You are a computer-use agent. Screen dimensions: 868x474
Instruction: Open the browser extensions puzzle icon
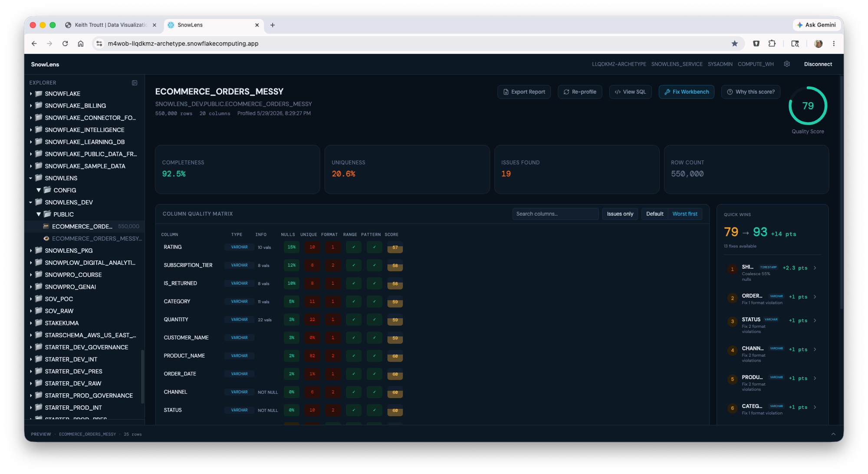[x=772, y=43]
